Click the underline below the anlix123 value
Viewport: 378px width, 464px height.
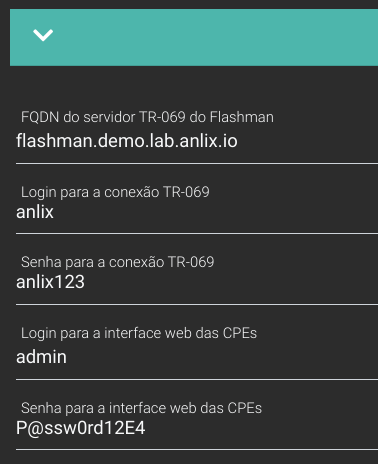click(x=197, y=304)
